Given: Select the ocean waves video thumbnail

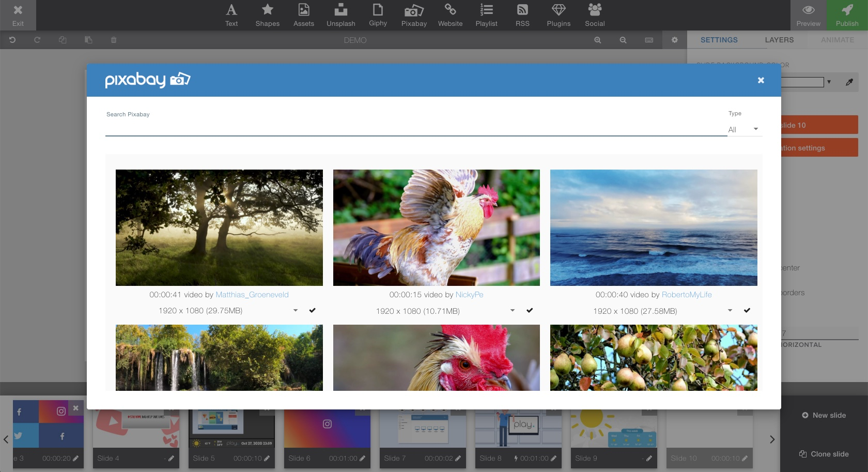Looking at the screenshot, I should click(x=654, y=227).
